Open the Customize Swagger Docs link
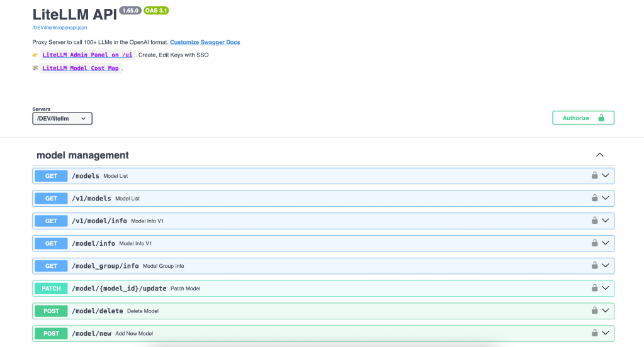644x347 pixels. click(x=205, y=42)
